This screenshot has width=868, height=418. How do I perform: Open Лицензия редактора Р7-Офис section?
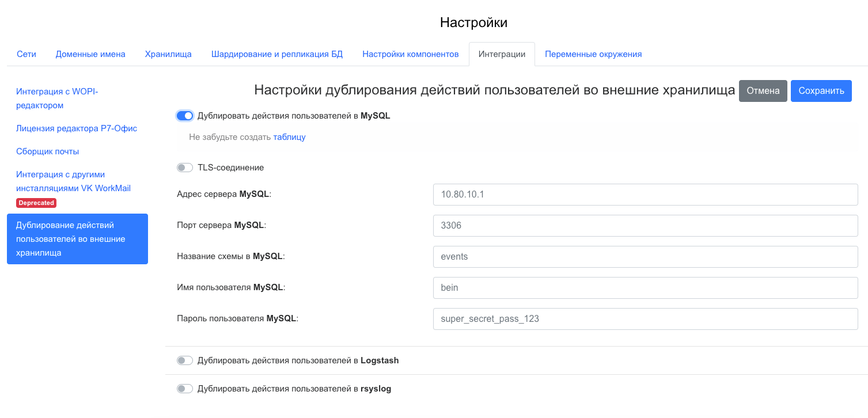(x=77, y=128)
